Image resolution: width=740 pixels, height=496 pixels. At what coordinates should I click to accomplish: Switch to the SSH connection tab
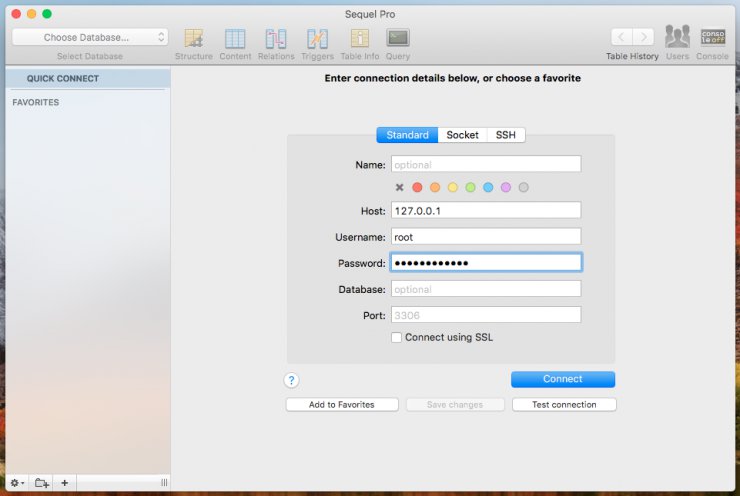(506, 135)
